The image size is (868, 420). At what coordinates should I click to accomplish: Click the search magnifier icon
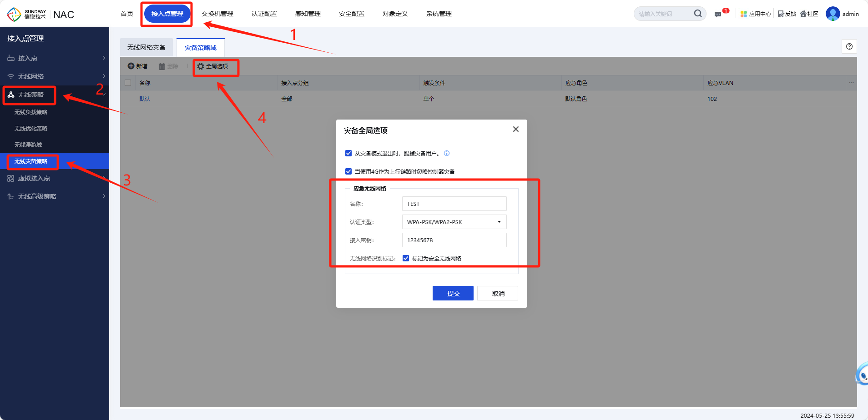click(697, 14)
